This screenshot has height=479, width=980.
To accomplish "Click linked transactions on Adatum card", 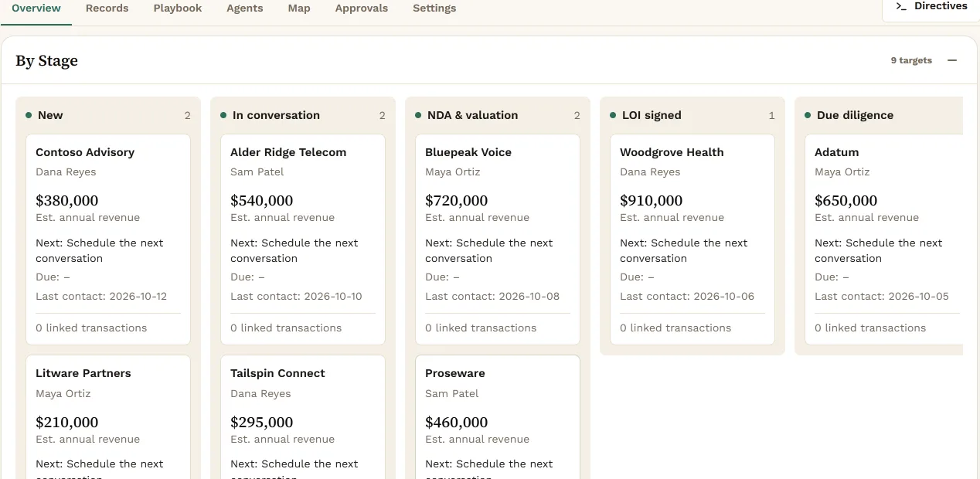I will coord(870,328).
